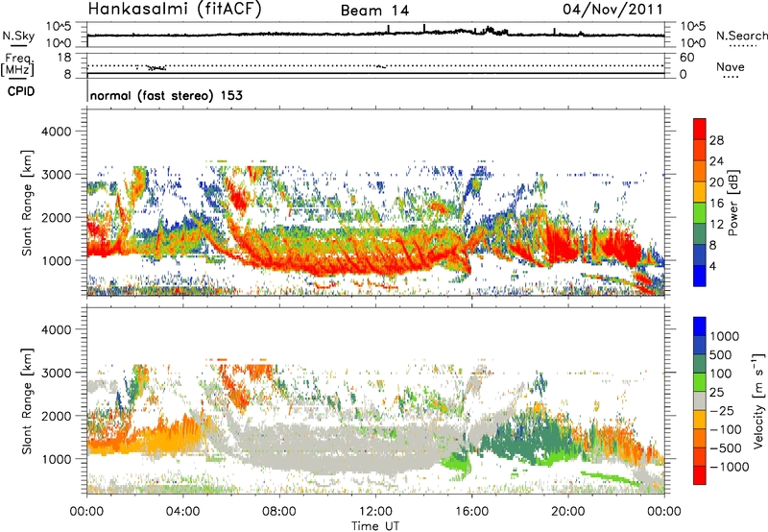Click the 'Freq. [MHz]' axis label
The image size is (768, 532).
click(17, 64)
